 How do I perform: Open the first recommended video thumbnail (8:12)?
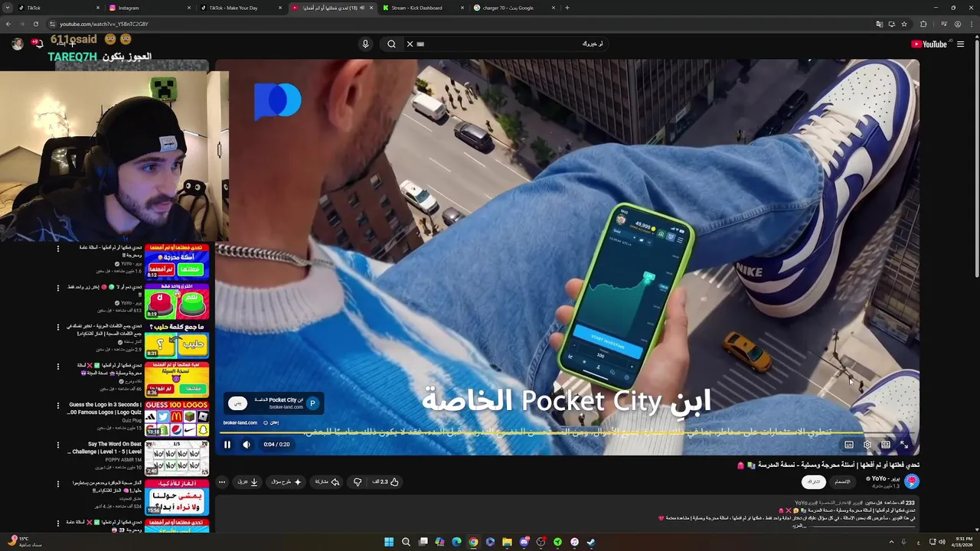(x=177, y=262)
